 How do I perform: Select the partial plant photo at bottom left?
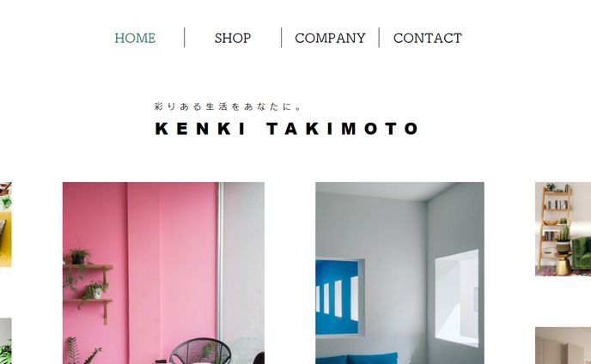(6, 341)
